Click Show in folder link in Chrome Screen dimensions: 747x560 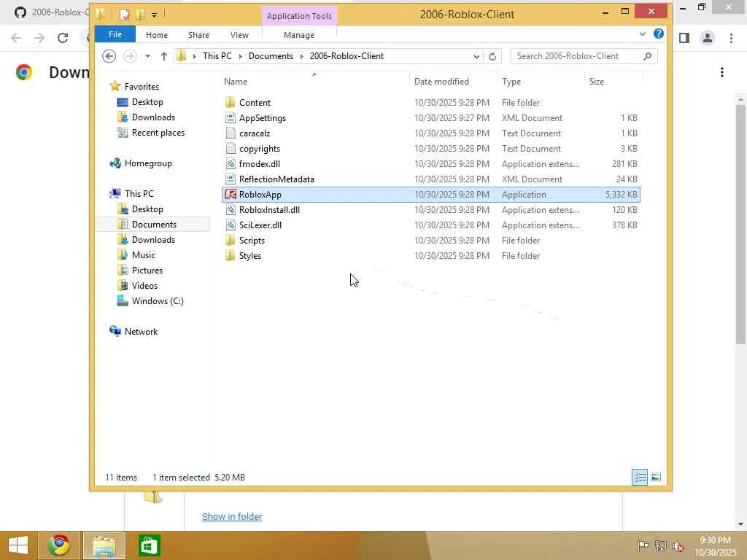[232, 517]
